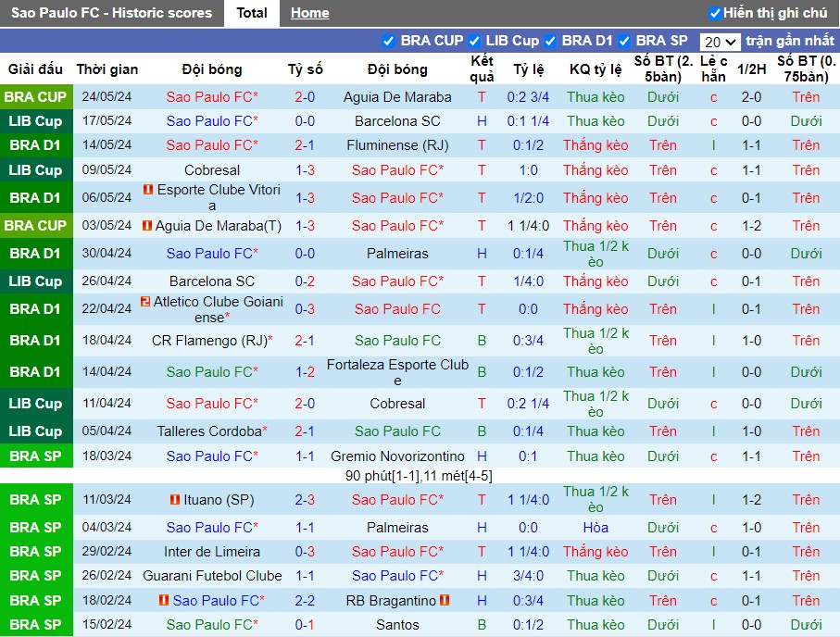
Task: Click the Giải đấu column header
Action: pos(35,69)
